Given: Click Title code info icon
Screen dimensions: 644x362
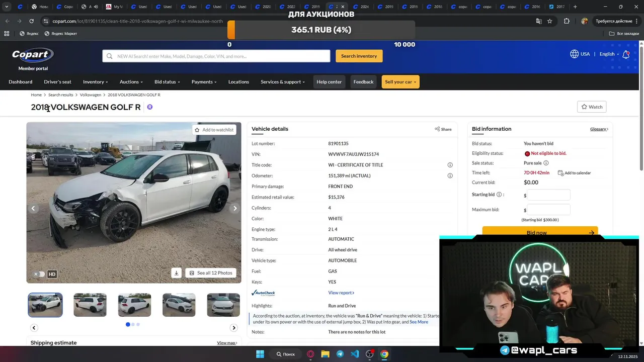Looking at the screenshot, I should tap(450, 165).
